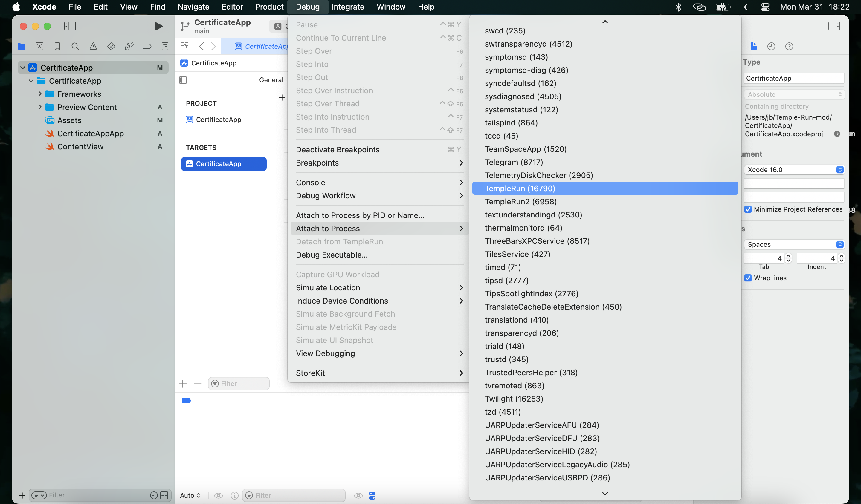Show the History inspector clock icon
The width and height of the screenshot is (861, 504).
[771, 46]
